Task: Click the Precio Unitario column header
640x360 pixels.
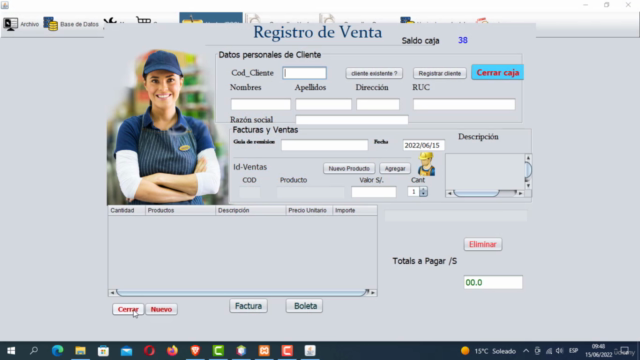Action: [309, 210]
